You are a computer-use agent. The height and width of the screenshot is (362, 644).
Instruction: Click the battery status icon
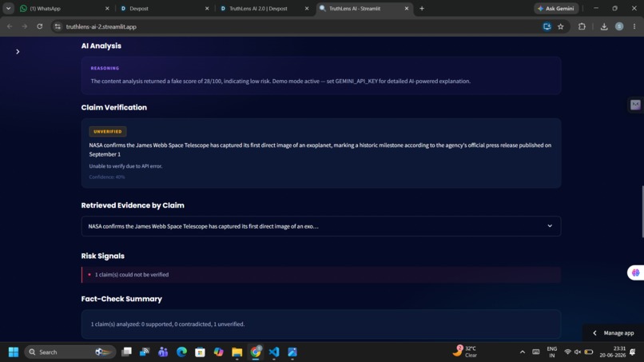[589, 352]
